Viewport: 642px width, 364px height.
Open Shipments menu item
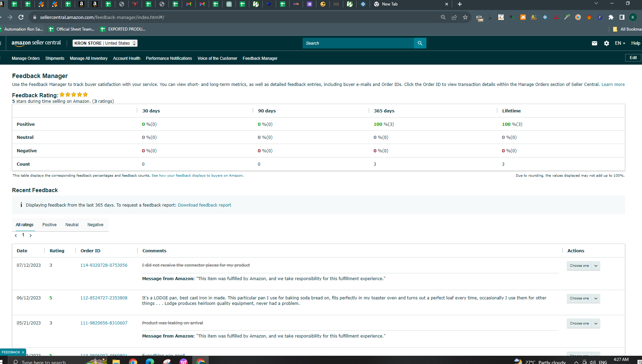click(x=55, y=58)
